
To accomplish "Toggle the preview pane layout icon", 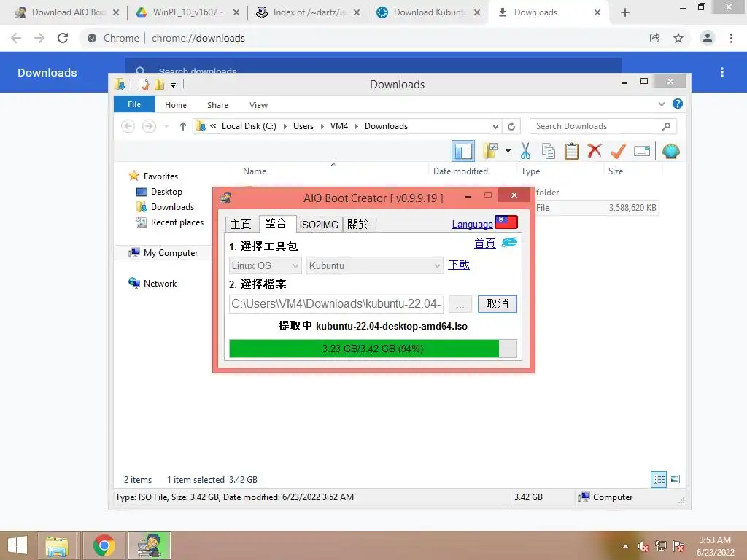I will [463, 152].
